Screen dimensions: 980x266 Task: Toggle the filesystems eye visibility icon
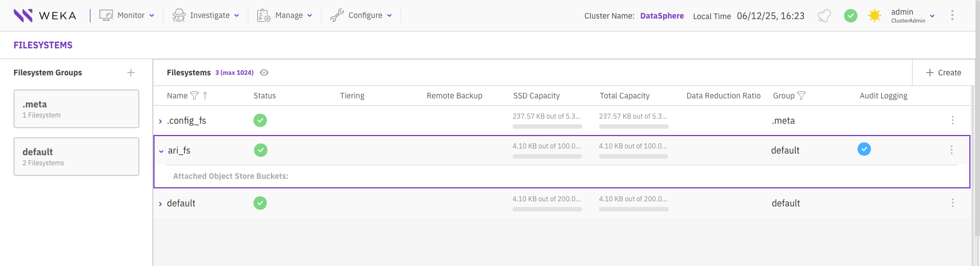264,73
